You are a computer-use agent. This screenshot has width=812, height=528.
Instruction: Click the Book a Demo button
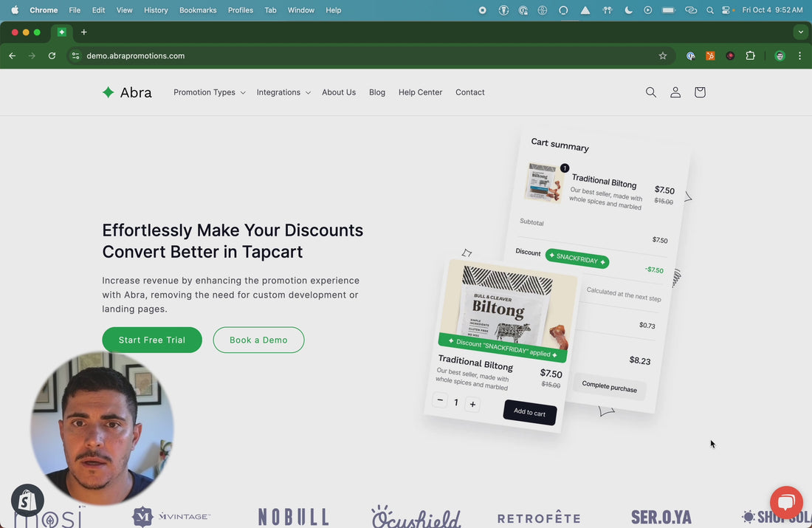coord(258,340)
